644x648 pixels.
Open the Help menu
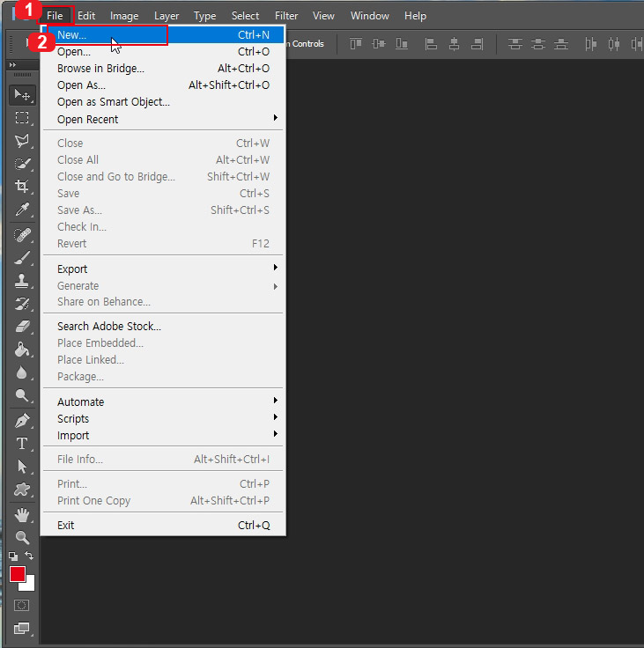pyautogui.click(x=415, y=16)
